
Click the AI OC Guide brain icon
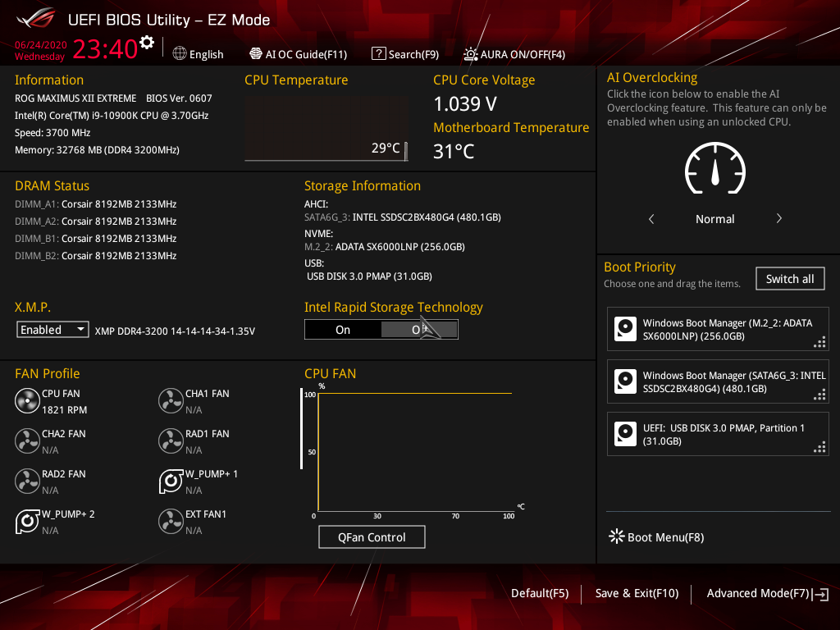pos(256,53)
